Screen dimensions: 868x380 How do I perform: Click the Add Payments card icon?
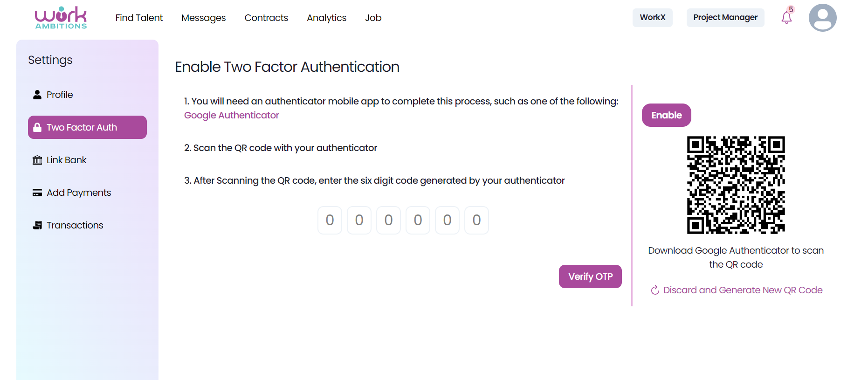pyautogui.click(x=37, y=193)
